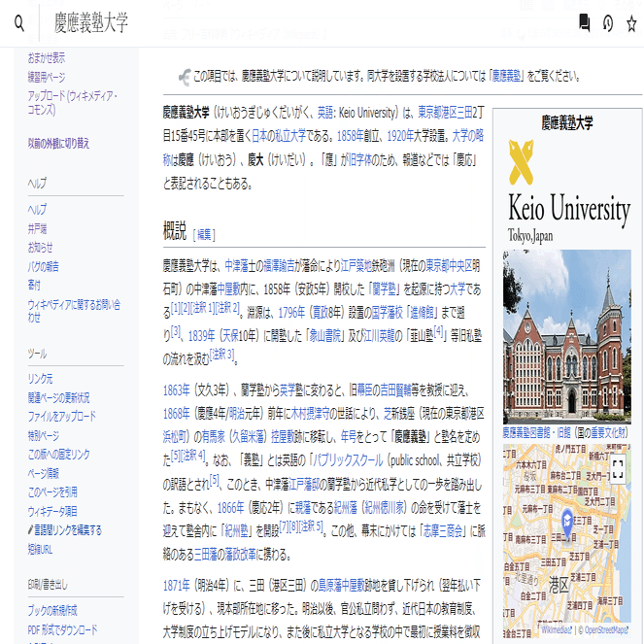Open リンク元 tool link
This screenshot has width=644, height=644.
coord(40,378)
